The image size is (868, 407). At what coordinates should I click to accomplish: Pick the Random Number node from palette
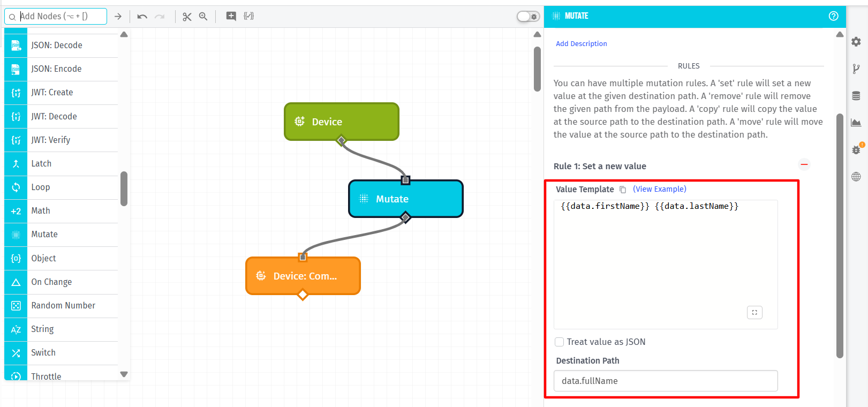pos(61,306)
